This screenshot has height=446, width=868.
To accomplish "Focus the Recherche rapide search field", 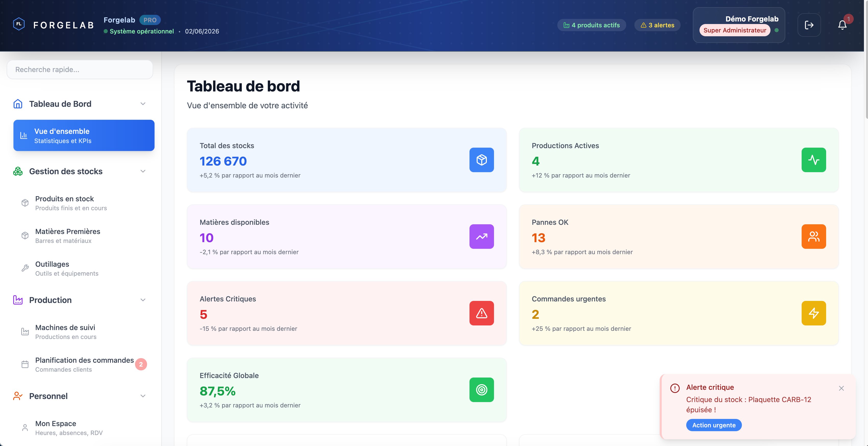I will coord(80,69).
